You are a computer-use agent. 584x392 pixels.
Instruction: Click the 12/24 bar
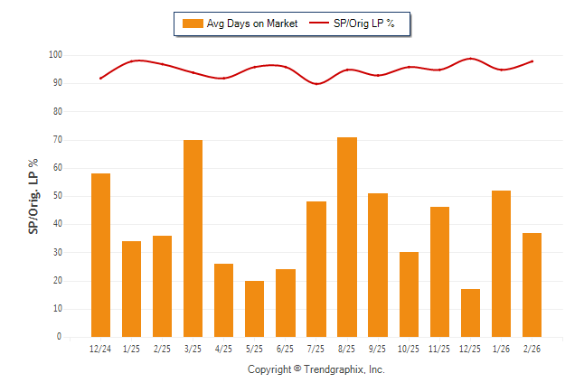click(x=100, y=255)
